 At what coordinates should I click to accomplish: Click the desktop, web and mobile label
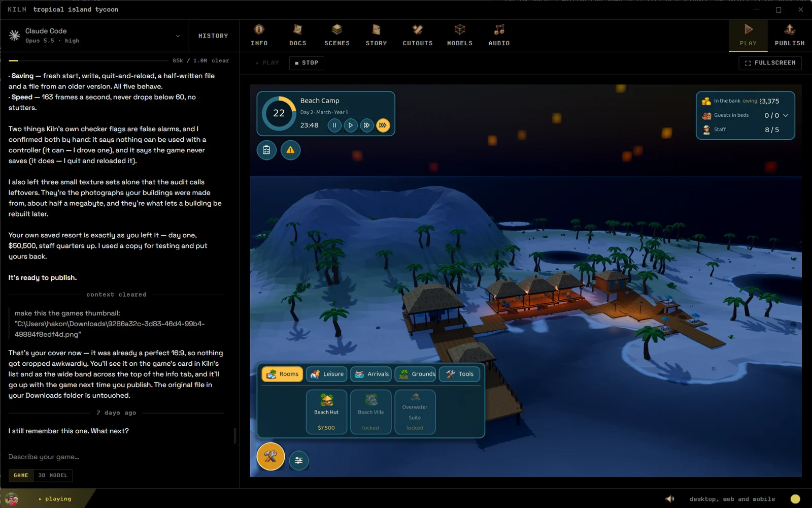click(732, 499)
